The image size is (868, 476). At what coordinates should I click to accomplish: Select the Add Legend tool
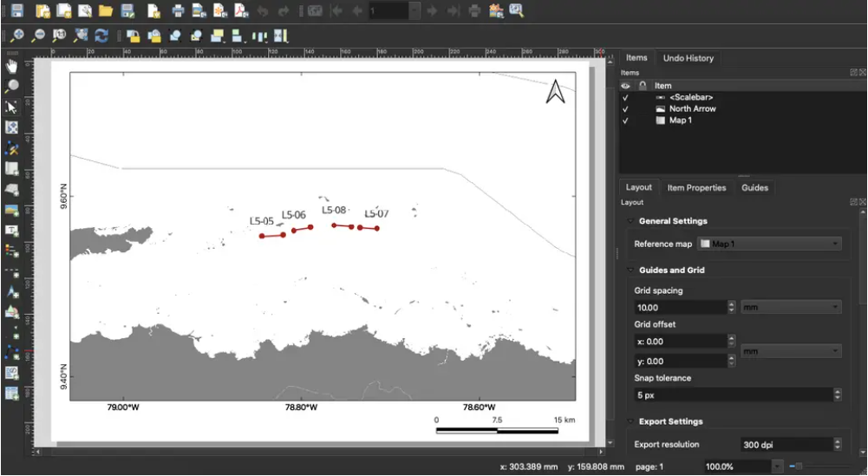(11, 251)
